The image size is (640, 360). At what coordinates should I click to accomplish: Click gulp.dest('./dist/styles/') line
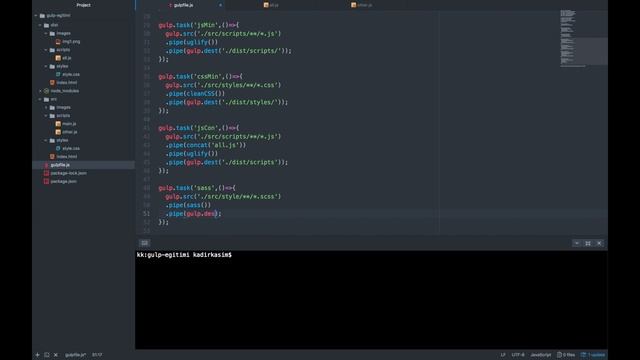pos(227,102)
